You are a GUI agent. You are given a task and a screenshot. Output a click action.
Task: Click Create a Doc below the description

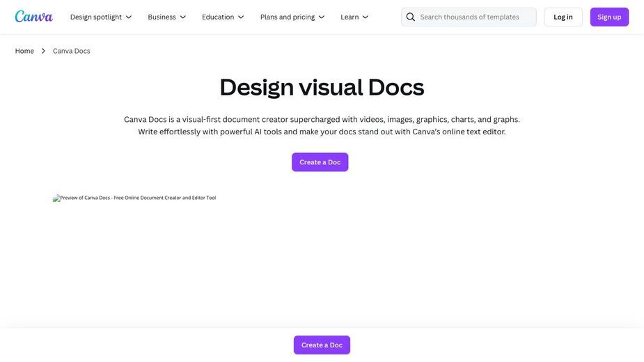coord(320,162)
